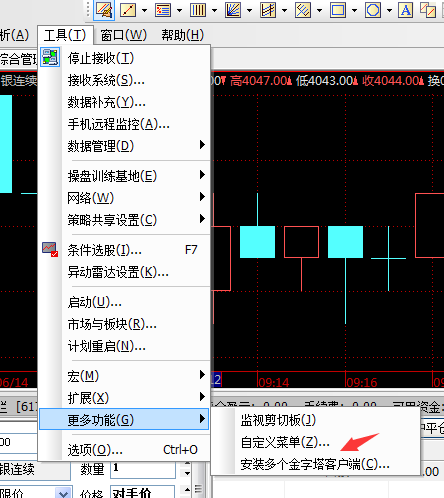The width and height of the screenshot is (444, 498).
Task: Click the 停止接收(T) menu entry
Action: pyautogui.click(x=124, y=58)
